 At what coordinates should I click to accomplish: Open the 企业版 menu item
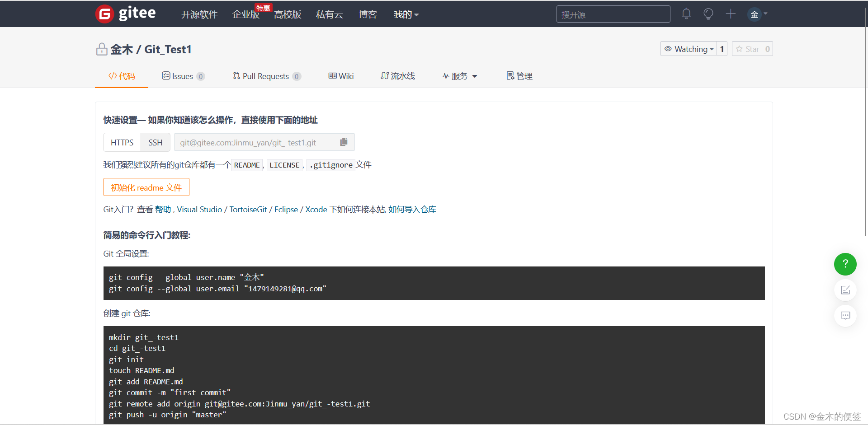(x=246, y=14)
